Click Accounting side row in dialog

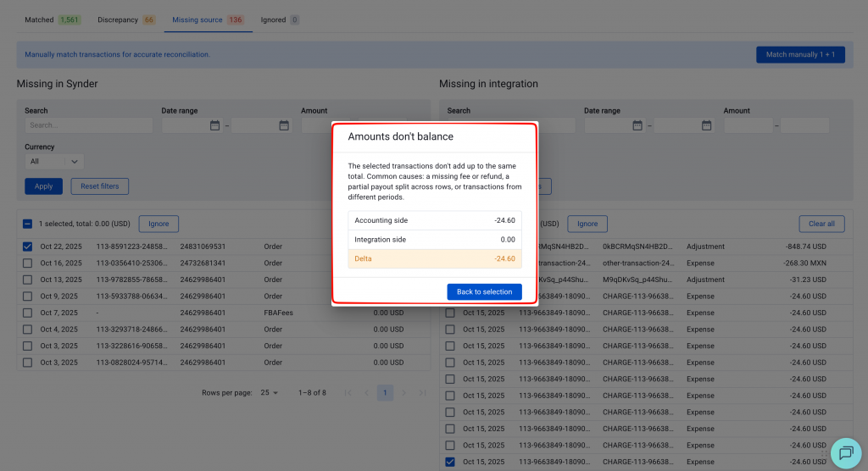click(435, 220)
